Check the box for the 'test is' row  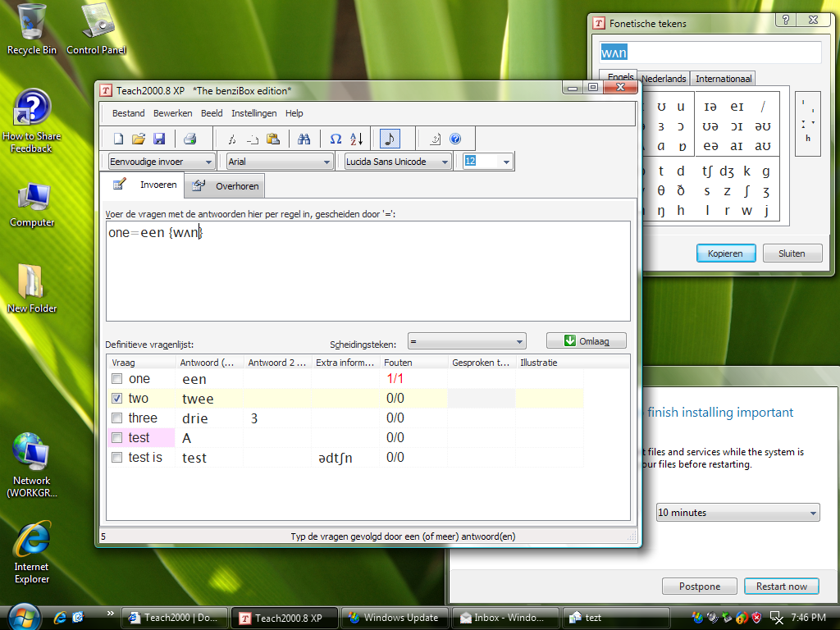116,458
